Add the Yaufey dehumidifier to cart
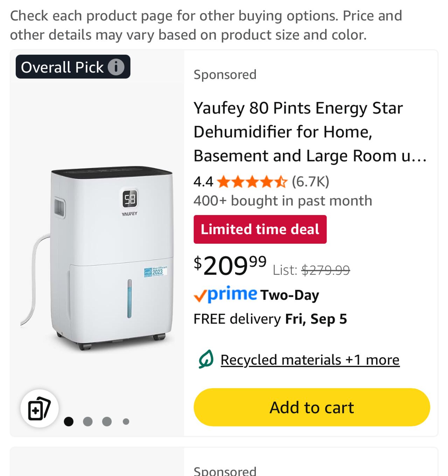The height and width of the screenshot is (476, 448). (311, 407)
